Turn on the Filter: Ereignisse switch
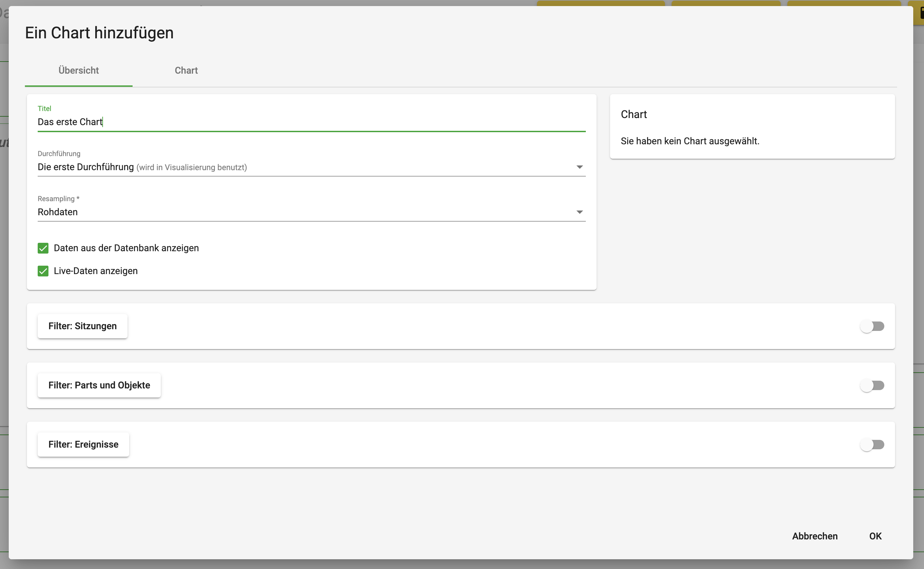The height and width of the screenshot is (569, 924). tap(872, 445)
